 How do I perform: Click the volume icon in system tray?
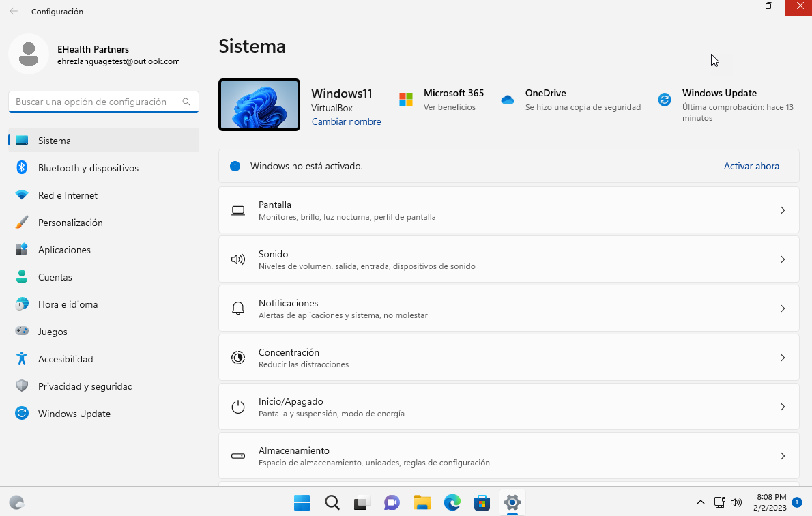click(x=736, y=502)
